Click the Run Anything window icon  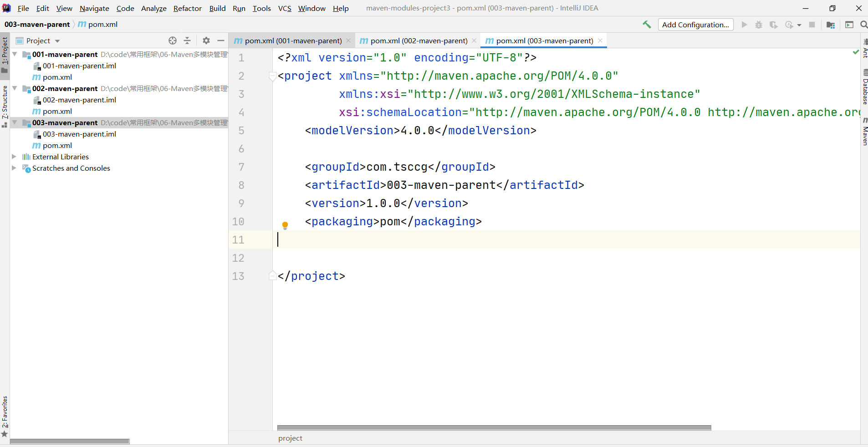pyautogui.click(x=849, y=25)
